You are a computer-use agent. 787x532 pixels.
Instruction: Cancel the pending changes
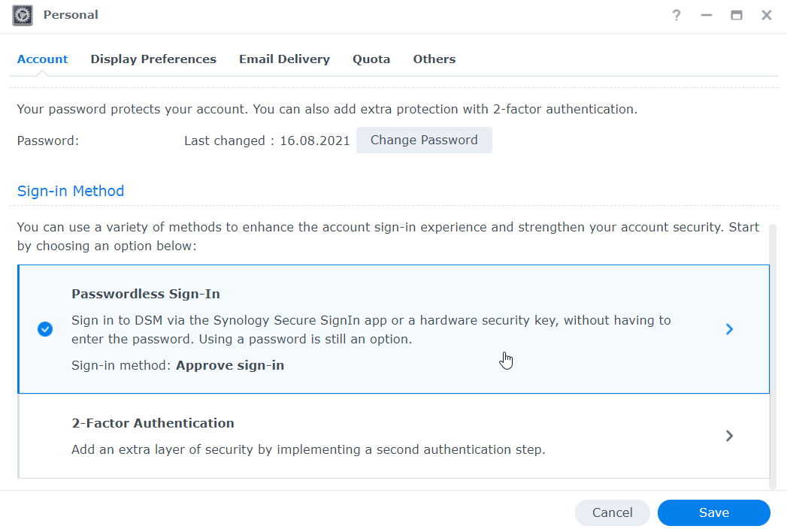coord(612,512)
